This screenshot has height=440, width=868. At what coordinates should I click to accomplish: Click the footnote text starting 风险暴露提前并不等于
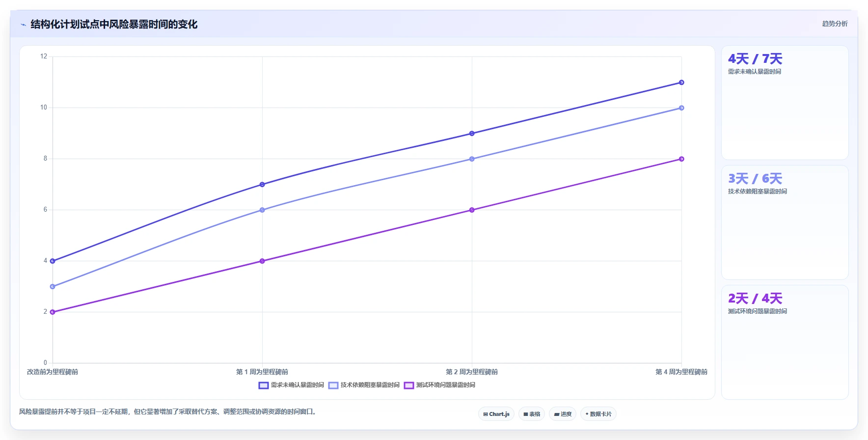pos(169,412)
